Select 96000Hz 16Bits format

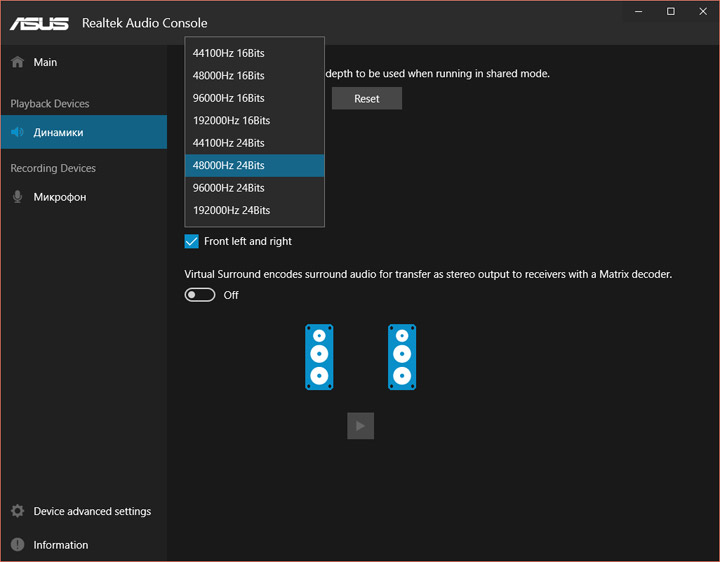(254, 98)
